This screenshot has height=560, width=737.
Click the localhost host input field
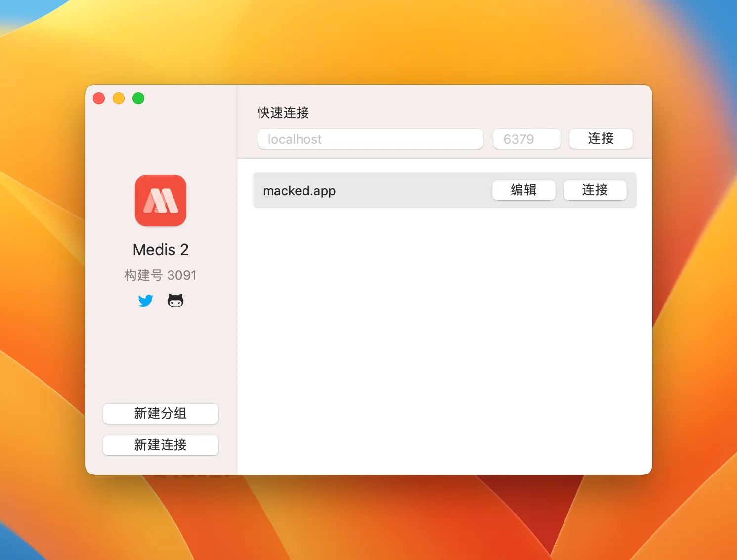[371, 139]
